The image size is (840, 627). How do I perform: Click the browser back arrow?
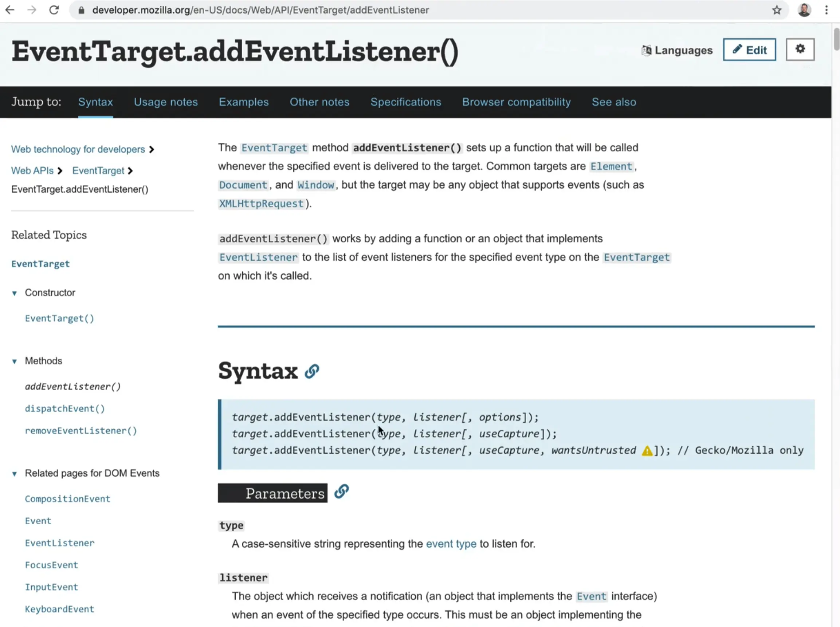pyautogui.click(x=10, y=10)
